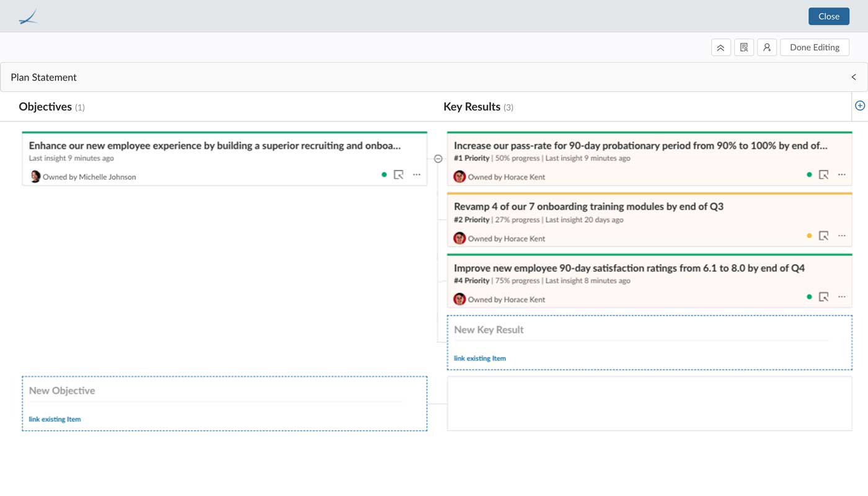The height and width of the screenshot is (496, 868).
Task: Open details icon on Michelle Johnson's objective
Action: pyautogui.click(x=399, y=175)
